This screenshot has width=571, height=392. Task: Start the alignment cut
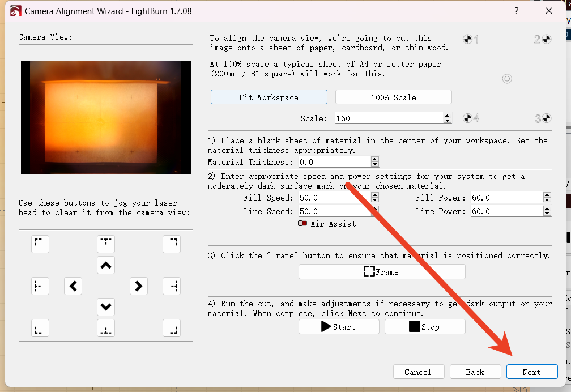click(x=339, y=327)
